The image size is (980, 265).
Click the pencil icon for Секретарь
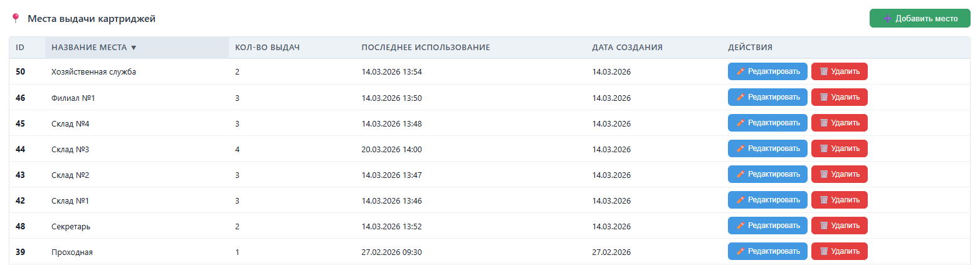click(740, 226)
